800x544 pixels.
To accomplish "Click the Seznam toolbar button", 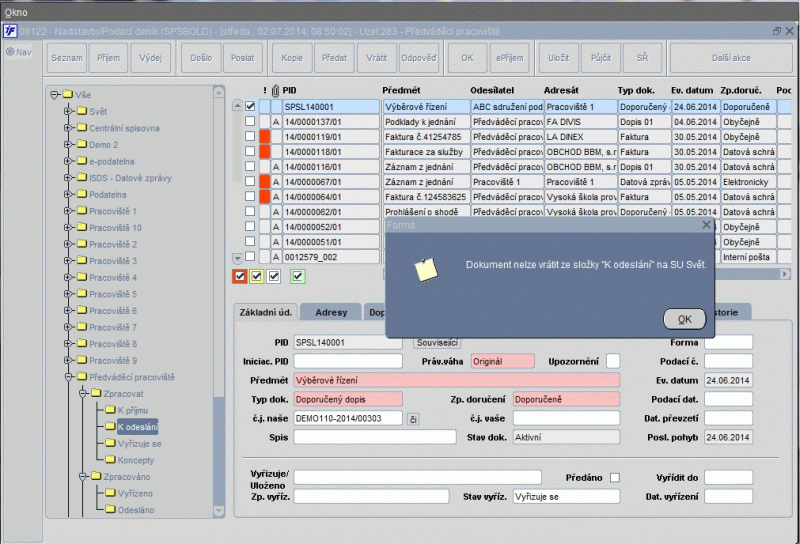I will [67, 58].
